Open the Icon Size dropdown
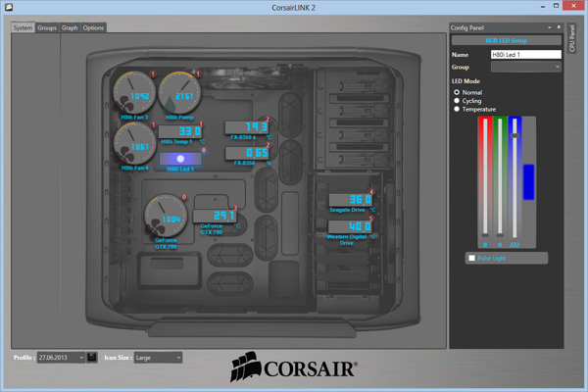 coord(158,358)
